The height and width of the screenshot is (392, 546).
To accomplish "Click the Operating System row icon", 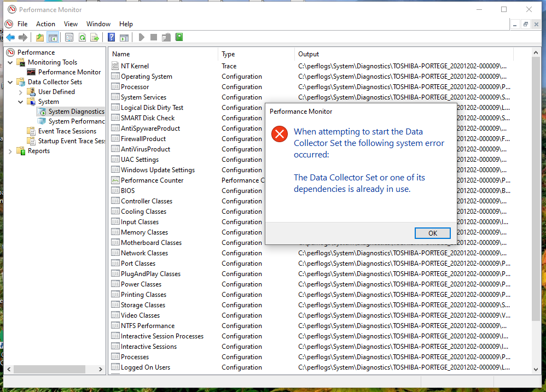I will pos(115,76).
